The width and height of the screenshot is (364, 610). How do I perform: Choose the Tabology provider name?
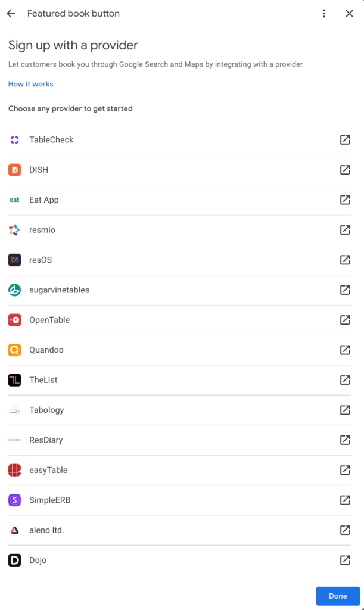pos(46,410)
